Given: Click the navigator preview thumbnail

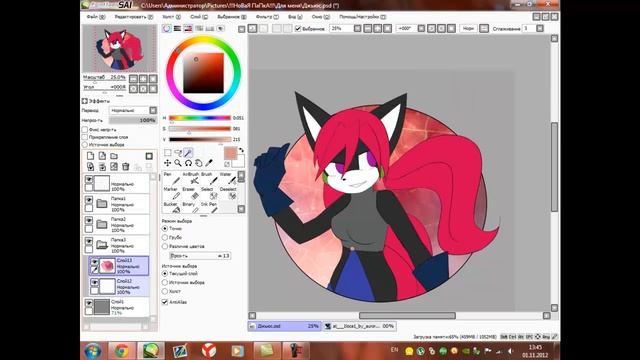Looking at the screenshot, I should (119, 48).
